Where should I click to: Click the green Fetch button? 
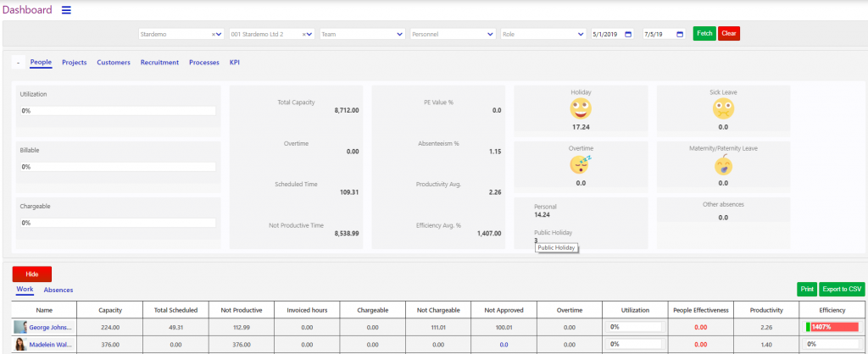pyautogui.click(x=704, y=33)
